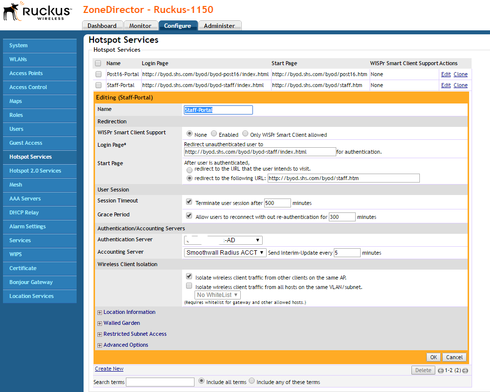Click the Create New link
490x392 pixels.
click(x=109, y=369)
